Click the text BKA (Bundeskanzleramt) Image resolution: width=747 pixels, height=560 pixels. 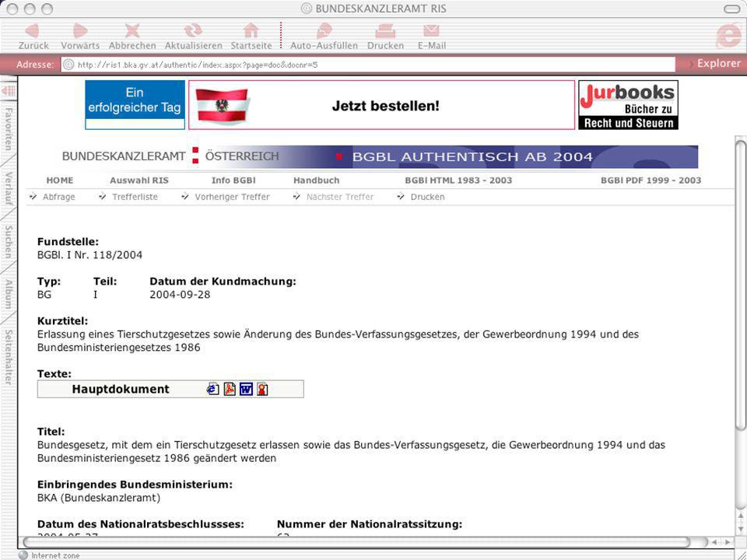99,498
